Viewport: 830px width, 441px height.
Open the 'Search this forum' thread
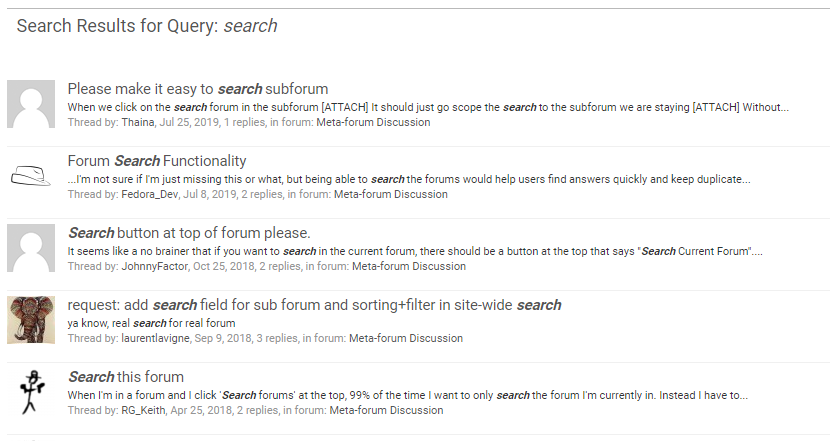pyautogui.click(x=126, y=377)
